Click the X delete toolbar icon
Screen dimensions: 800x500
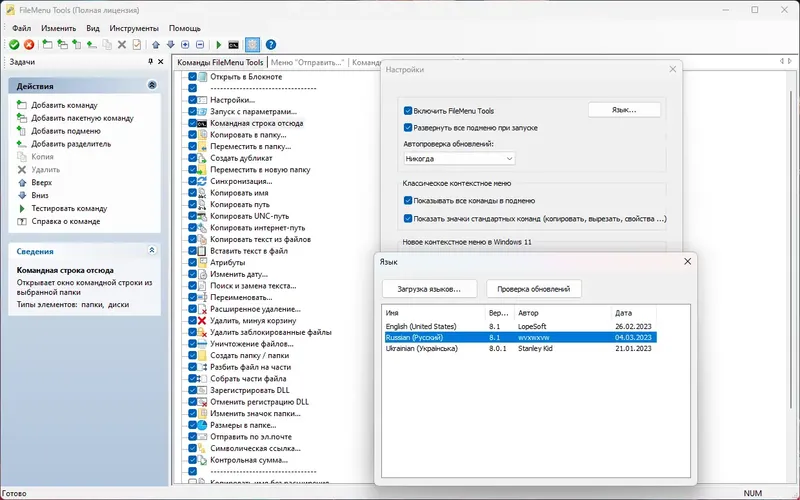pyautogui.click(x=122, y=45)
